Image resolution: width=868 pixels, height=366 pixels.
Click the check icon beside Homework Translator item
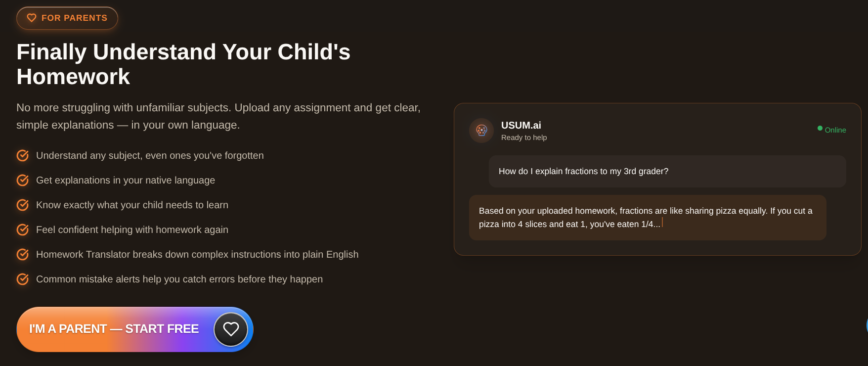tap(23, 254)
